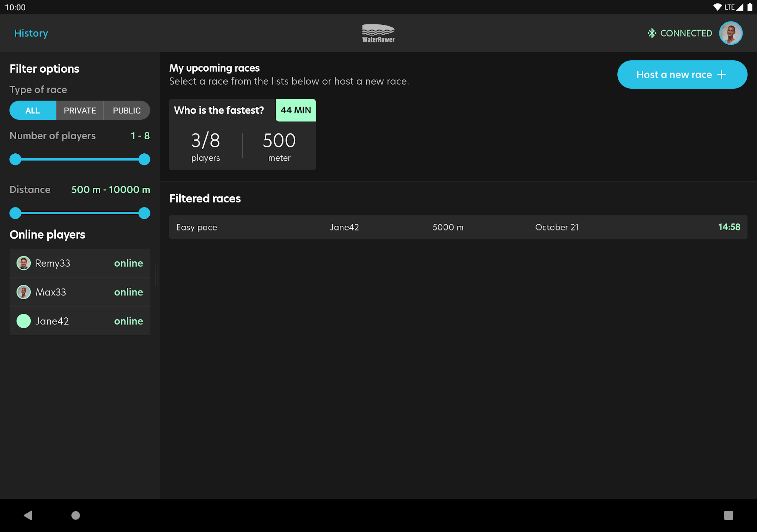Viewport: 757px width, 532px height.
Task: Open the 'Who is the fastest?' race card
Action: [x=242, y=134]
